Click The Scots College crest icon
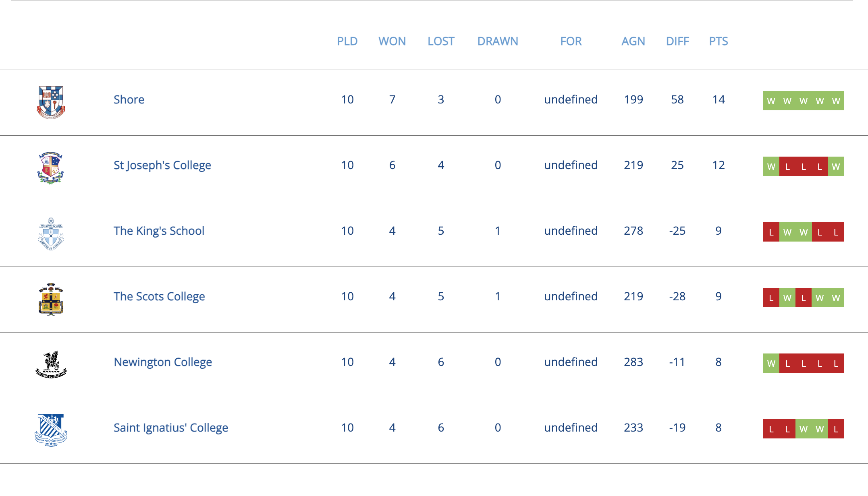The image size is (868, 496). click(51, 299)
